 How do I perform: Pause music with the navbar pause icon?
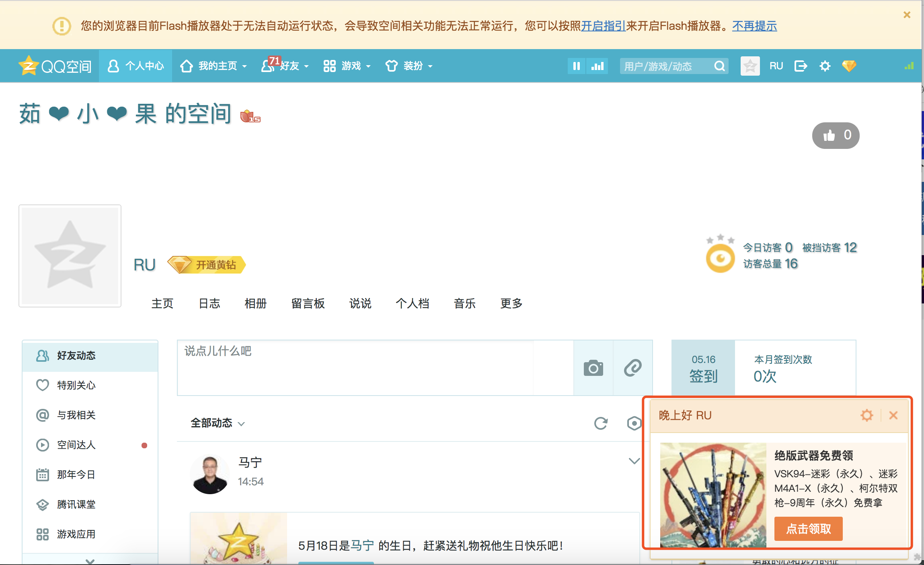(x=576, y=66)
